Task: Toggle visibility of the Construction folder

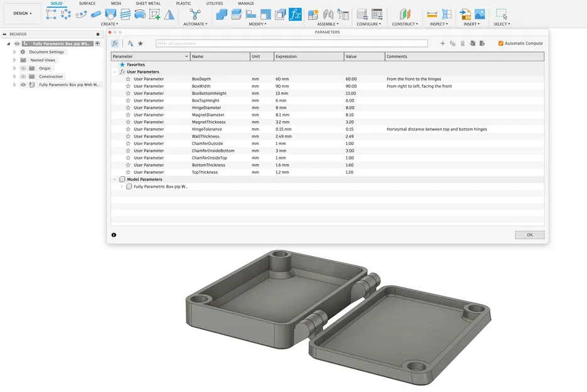Action: tap(23, 77)
